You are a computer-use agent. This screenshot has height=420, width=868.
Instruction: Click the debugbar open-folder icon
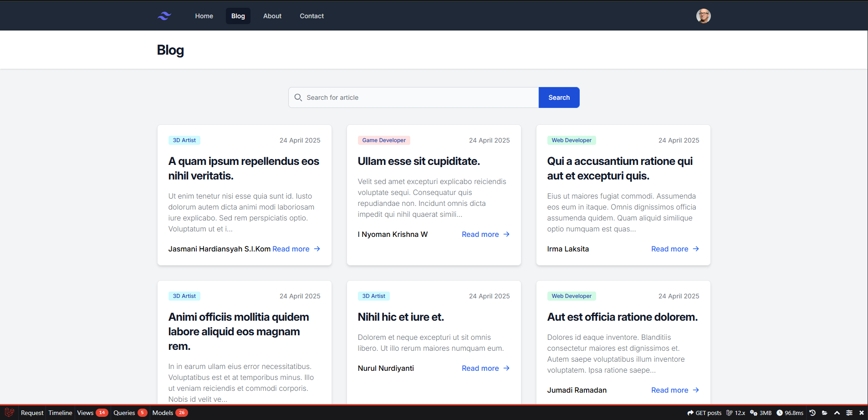click(x=825, y=413)
